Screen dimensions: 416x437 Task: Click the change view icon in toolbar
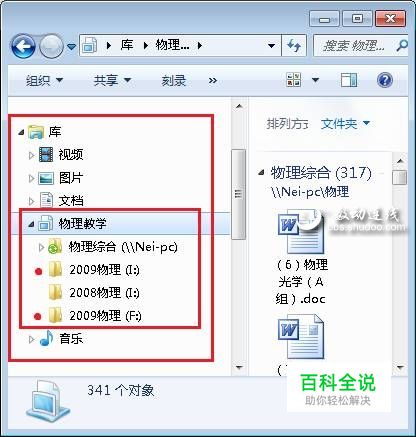tap(294, 80)
